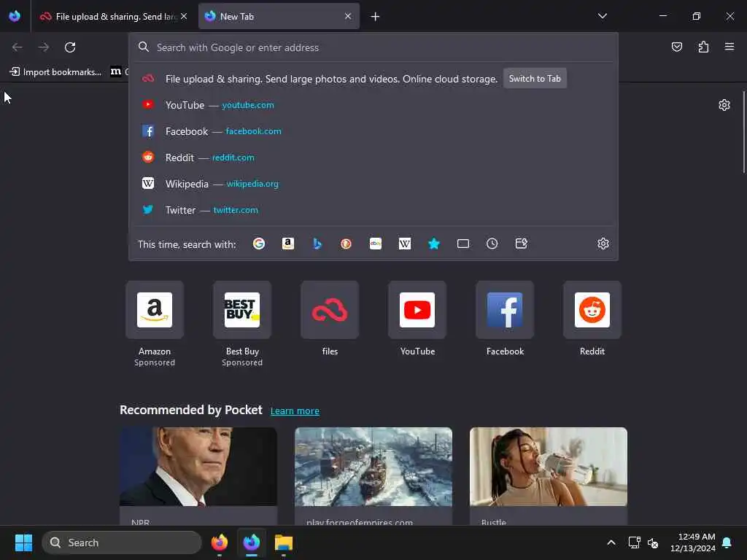Viewport: 747px width, 560px height.
Task: Click the Windows taskbar Search box
Action: (x=122, y=542)
